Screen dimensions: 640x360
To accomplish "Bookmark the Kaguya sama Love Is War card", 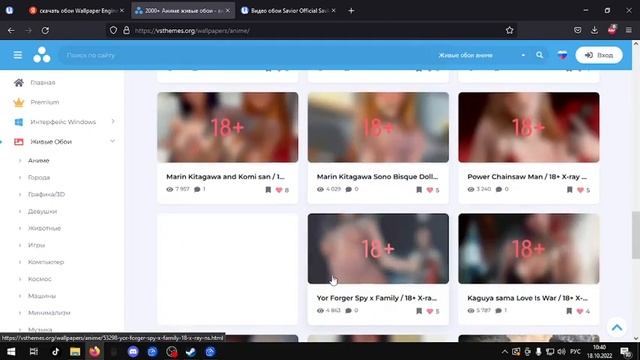I will point(569,311).
